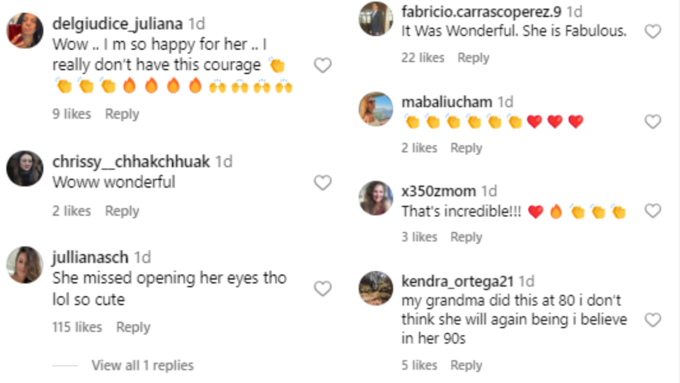Viewport: 680px width, 383px height.
Task: View the 115 likes on jullianasch's comment
Action: (x=77, y=327)
